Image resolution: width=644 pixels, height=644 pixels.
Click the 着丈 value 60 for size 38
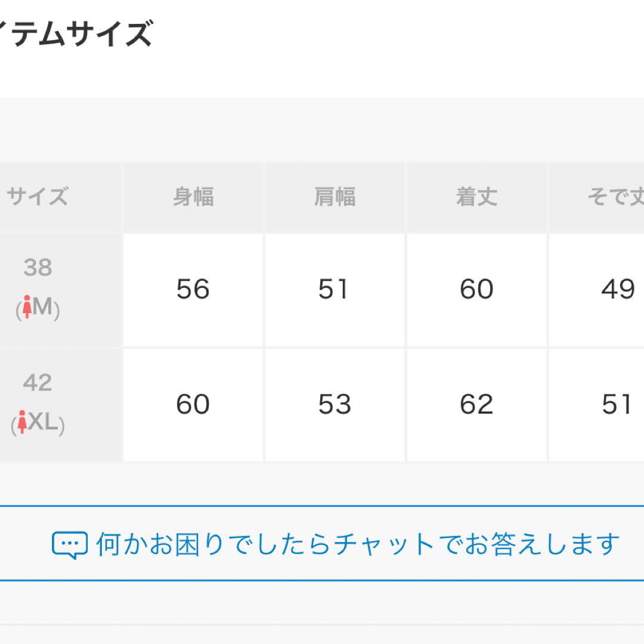pos(476,290)
